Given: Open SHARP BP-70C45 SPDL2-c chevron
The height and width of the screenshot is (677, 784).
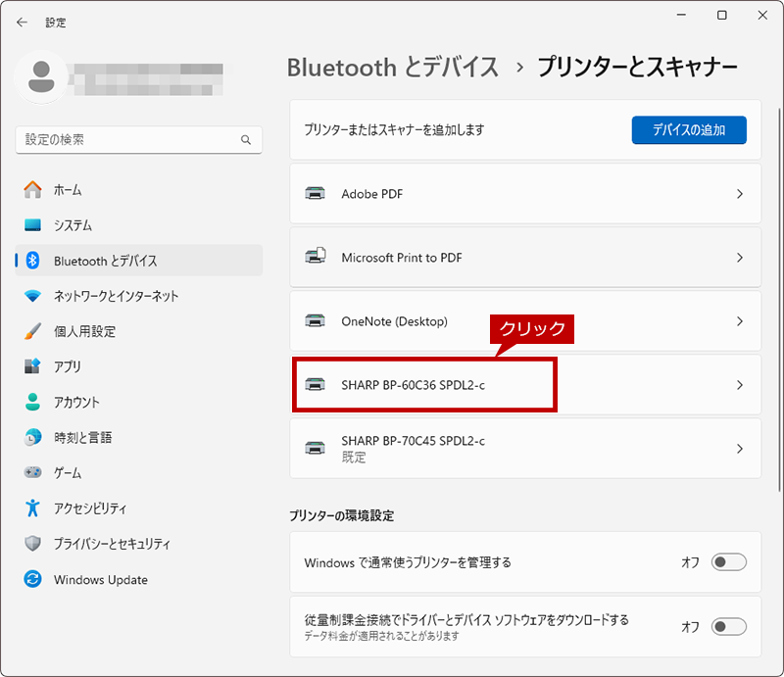Looking at the screenshot, I should [740, 449].
